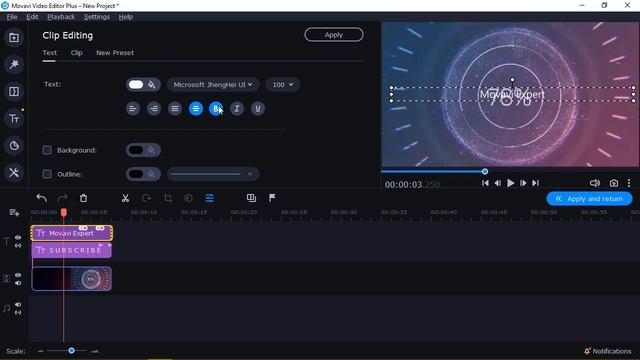This screenshot has height=360, width=640.
Task: Align text to the left
Action: [133, 109]
